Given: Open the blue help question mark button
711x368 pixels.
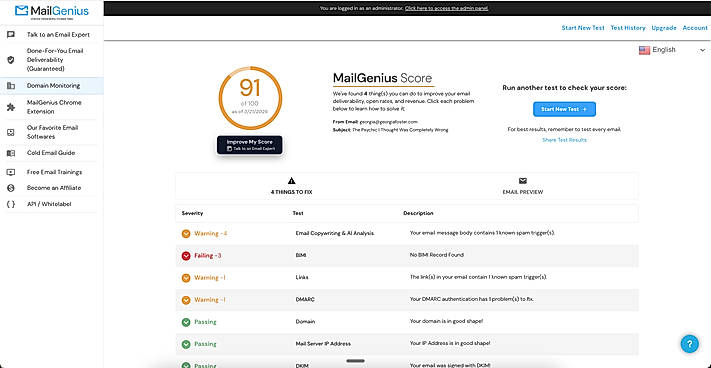Looking at the screenshot, I should tap(689, 344).
